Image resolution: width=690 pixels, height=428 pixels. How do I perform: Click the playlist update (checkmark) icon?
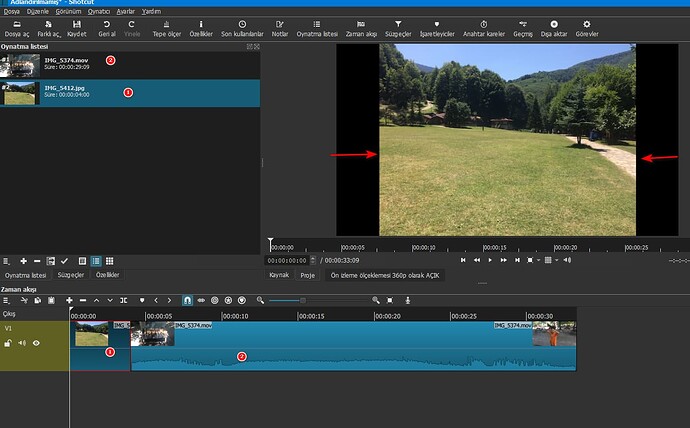click(64, 261)
